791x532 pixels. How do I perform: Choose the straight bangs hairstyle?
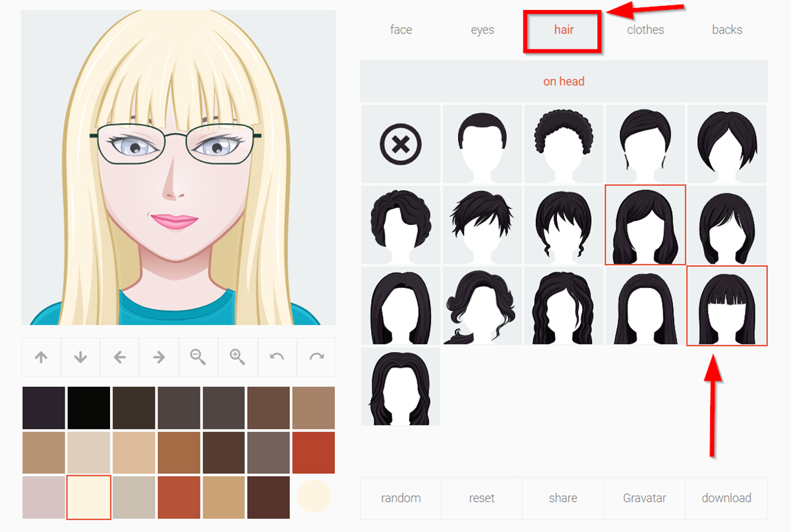point(727,305)
